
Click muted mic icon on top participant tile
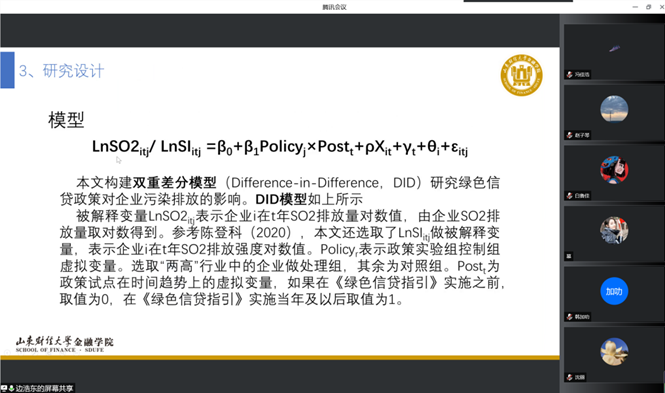click(x=570, y=75)
